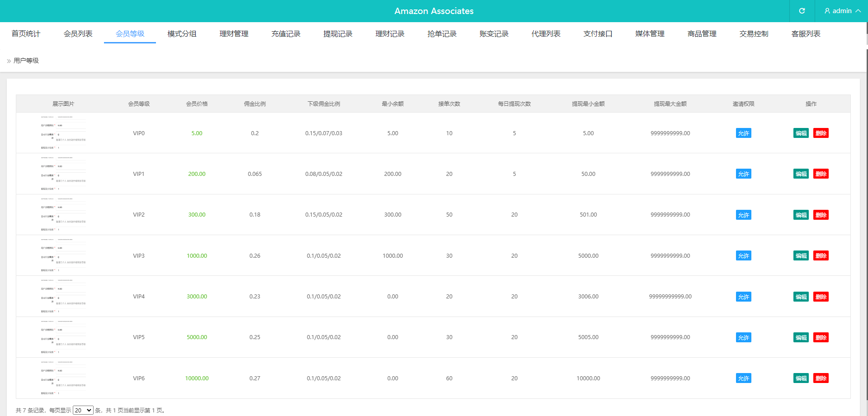Screen dimensions: 868x416
Task: Switch to 充值记录 tab
Action: pyautogui.click(x=286, y=34)
